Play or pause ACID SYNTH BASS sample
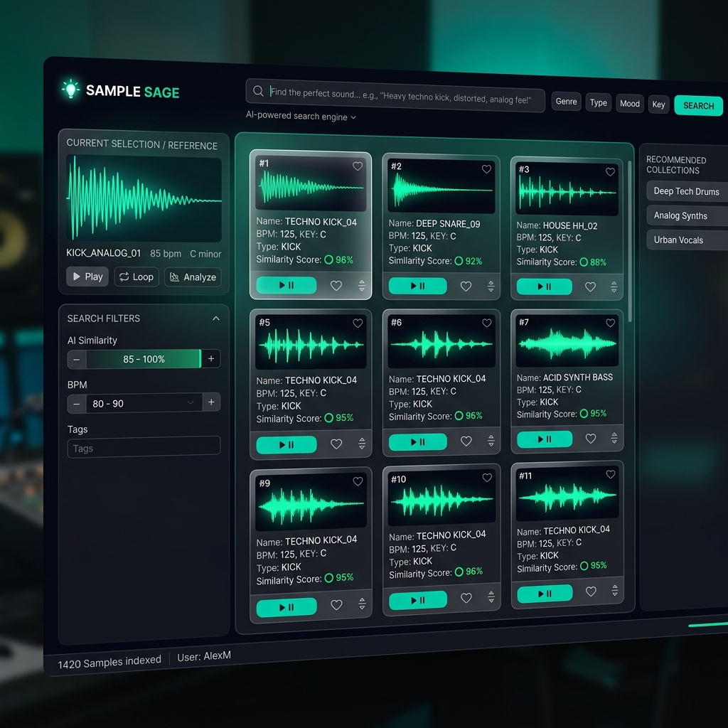The image size is (728, 728). click(x=545, y=439)
